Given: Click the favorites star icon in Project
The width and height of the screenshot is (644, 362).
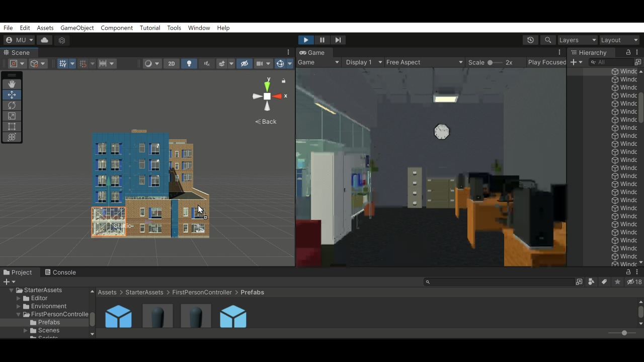Looking at the screenshot, I should (617, 282).
